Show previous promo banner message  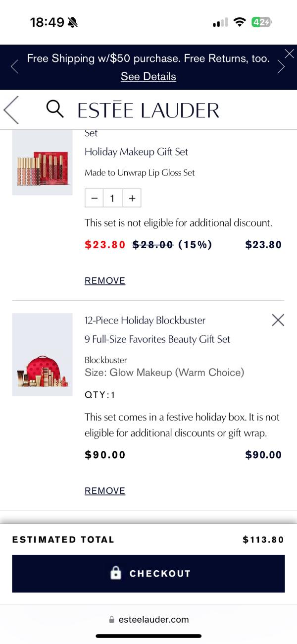coord(14,67)
